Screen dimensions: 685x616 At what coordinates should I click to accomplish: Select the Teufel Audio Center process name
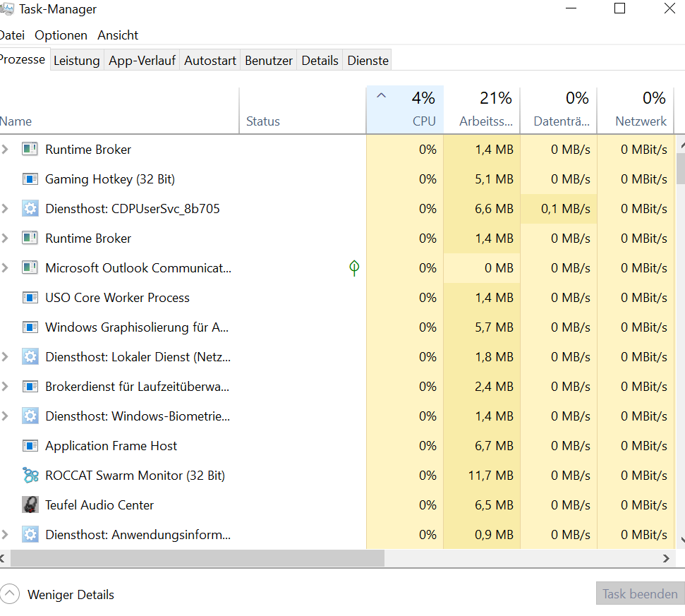(x=99, y=505)
